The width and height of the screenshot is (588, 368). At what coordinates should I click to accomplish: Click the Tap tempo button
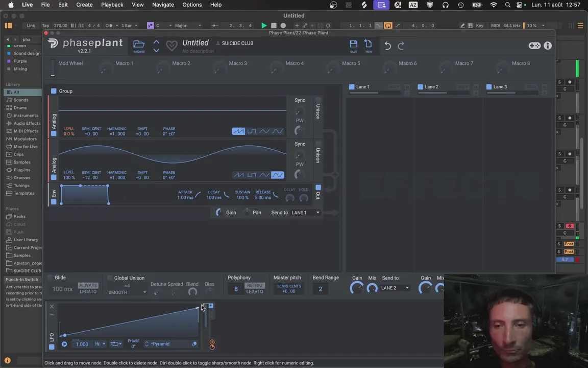[45, 26]
